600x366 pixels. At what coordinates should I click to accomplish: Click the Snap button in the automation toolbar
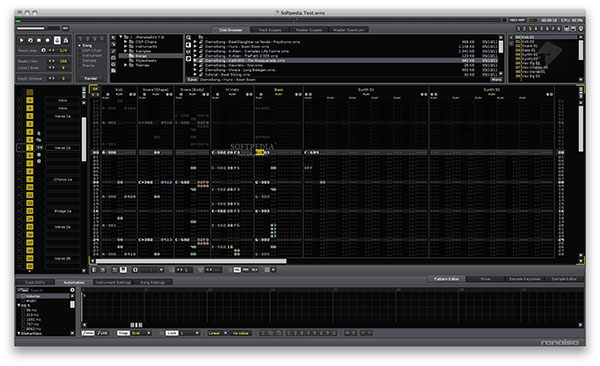coord(123,333)
